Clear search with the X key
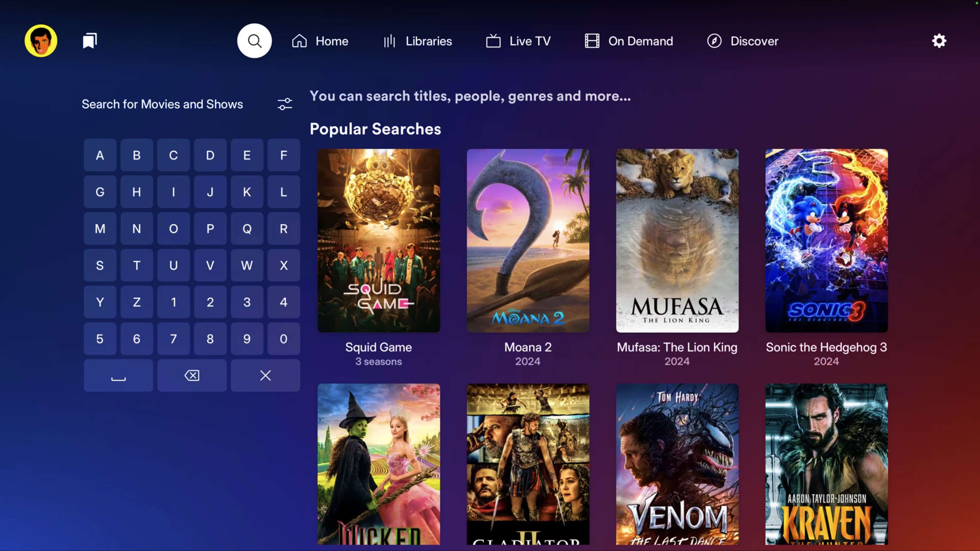 point(265,375)
